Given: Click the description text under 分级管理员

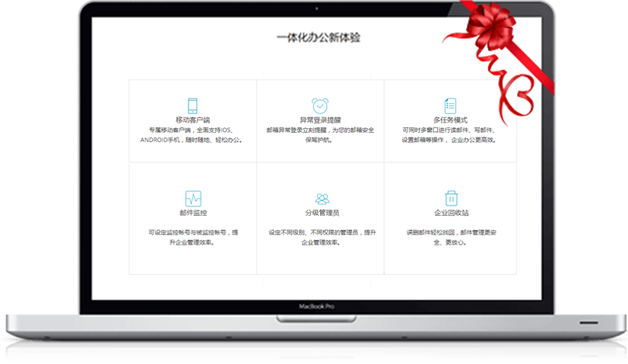Looking at the screenshot, I should click(x=322, y=237).
